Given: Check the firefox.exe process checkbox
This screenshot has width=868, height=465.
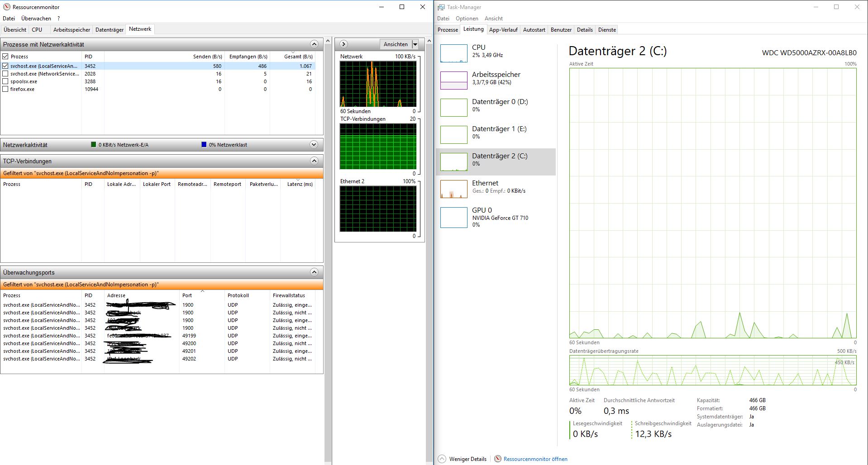Looking at the screenshot, I should tap(5, 89).
